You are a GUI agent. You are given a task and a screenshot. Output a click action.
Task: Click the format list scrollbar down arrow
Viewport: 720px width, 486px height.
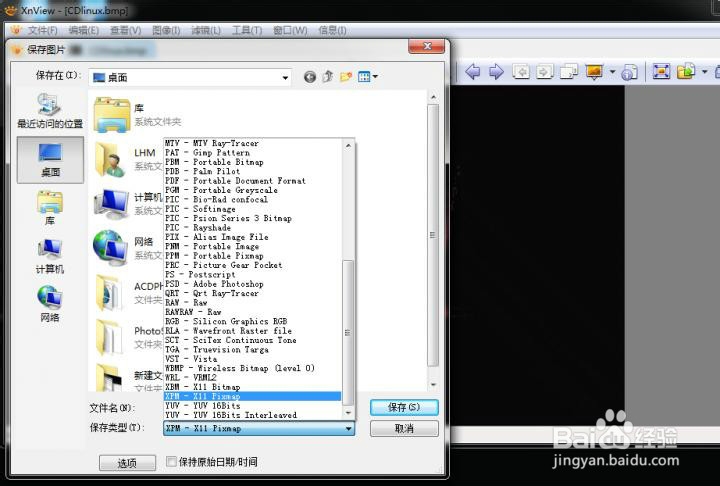point(348,413)
